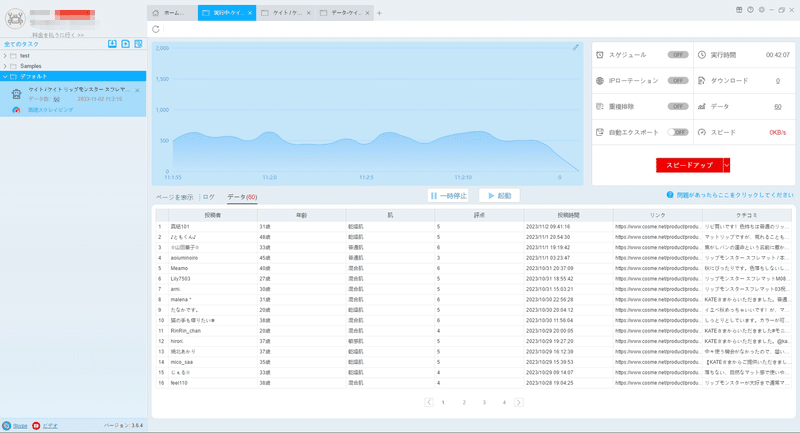Open the gift icon in the title bar
The height and width of the screenshot is (433, 800).
point(739,10)
